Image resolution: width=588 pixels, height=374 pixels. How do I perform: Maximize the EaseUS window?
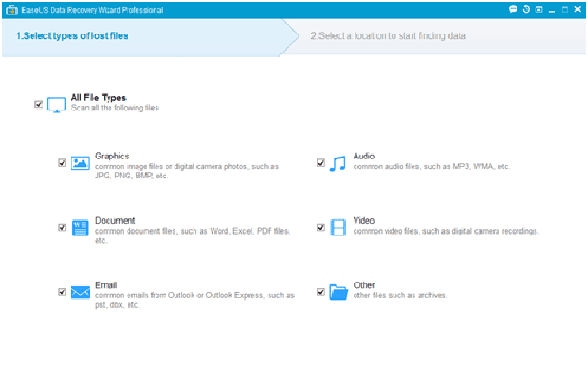coord(564,10)
